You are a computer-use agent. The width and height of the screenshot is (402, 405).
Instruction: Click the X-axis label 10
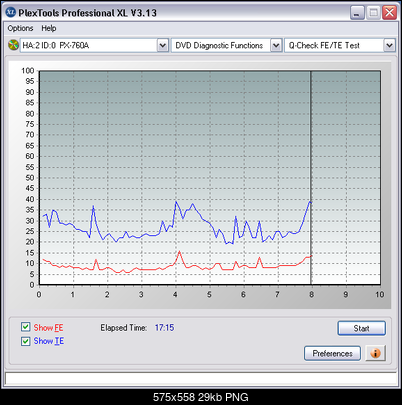[380, 295]
